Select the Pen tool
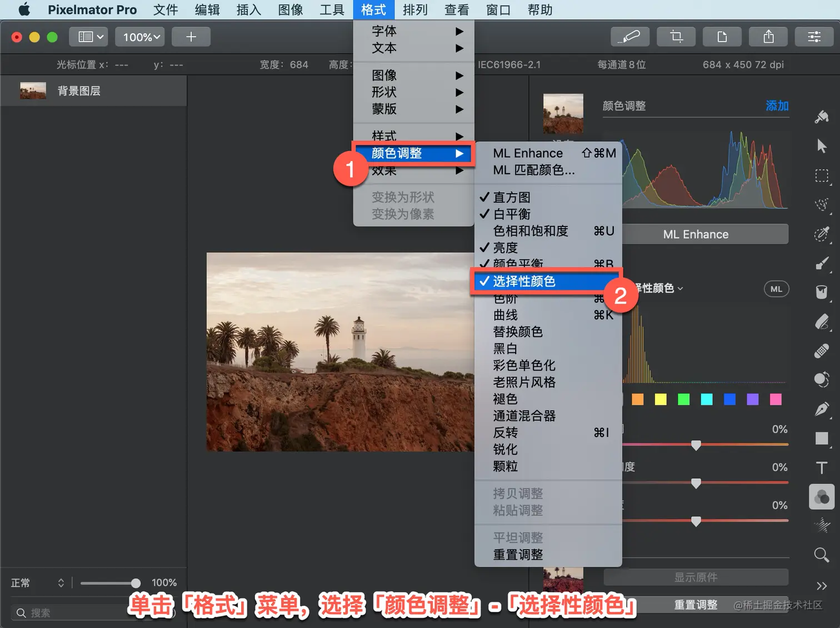Screen dimensions: 840x628 [x=822, y=409]
